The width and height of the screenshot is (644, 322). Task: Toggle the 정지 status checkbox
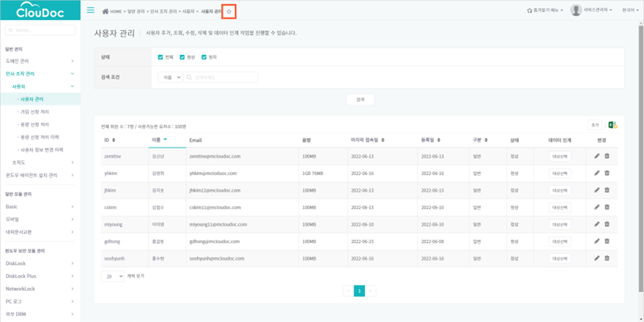(204, 57)
